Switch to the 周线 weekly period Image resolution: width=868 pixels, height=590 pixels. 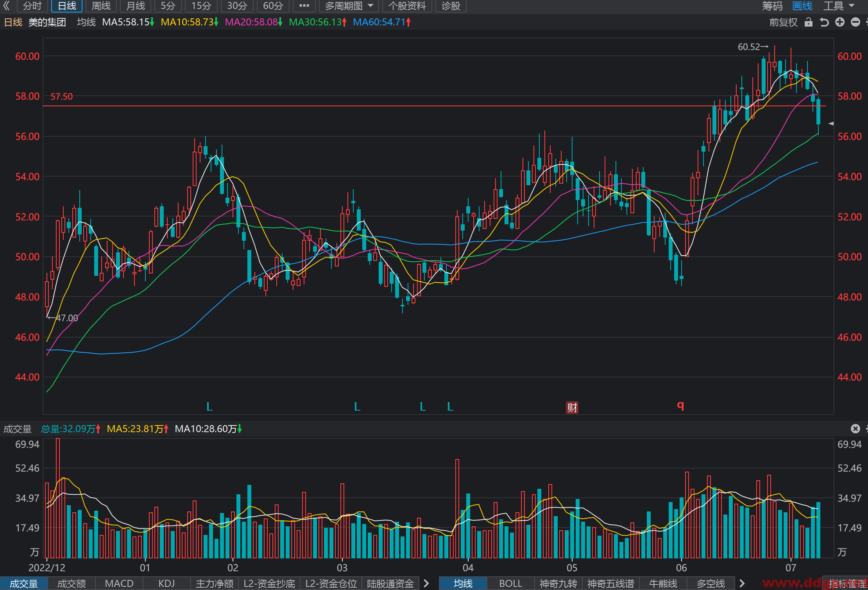(x=101, y=6)
